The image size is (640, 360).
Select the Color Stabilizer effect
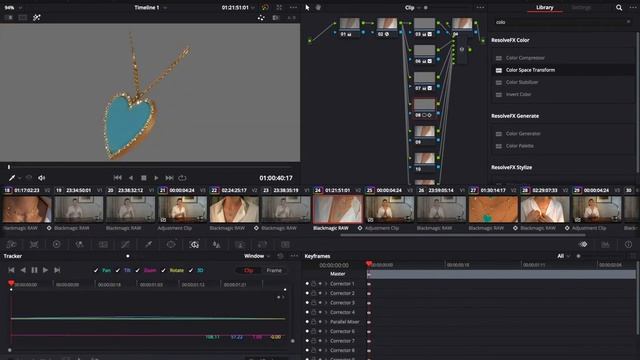pos(563,82)
